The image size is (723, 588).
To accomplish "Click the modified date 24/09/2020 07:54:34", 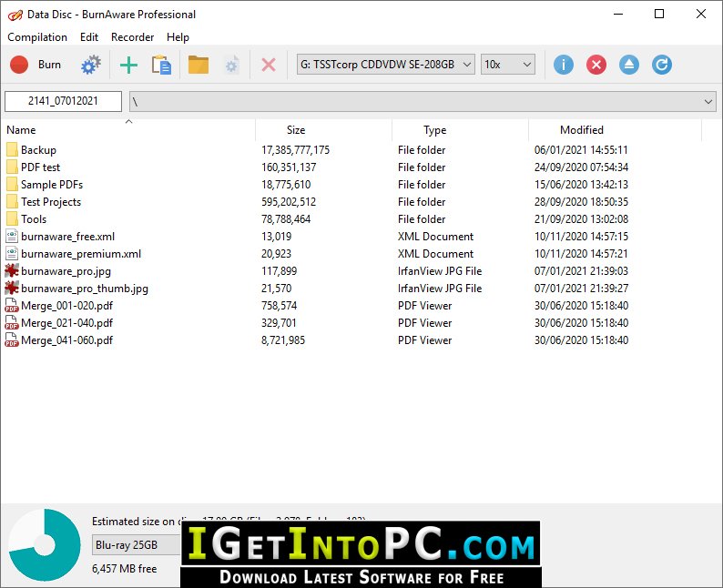I will click(582, 167).
